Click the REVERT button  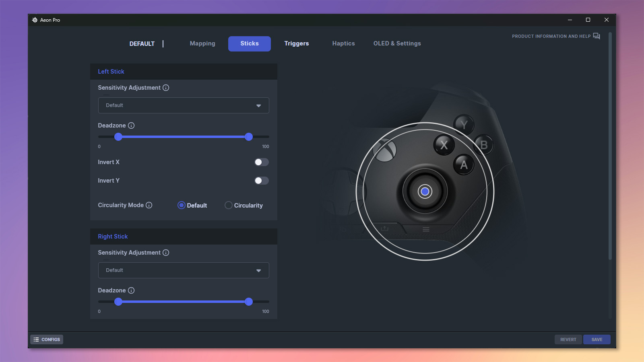pos(568,339)
